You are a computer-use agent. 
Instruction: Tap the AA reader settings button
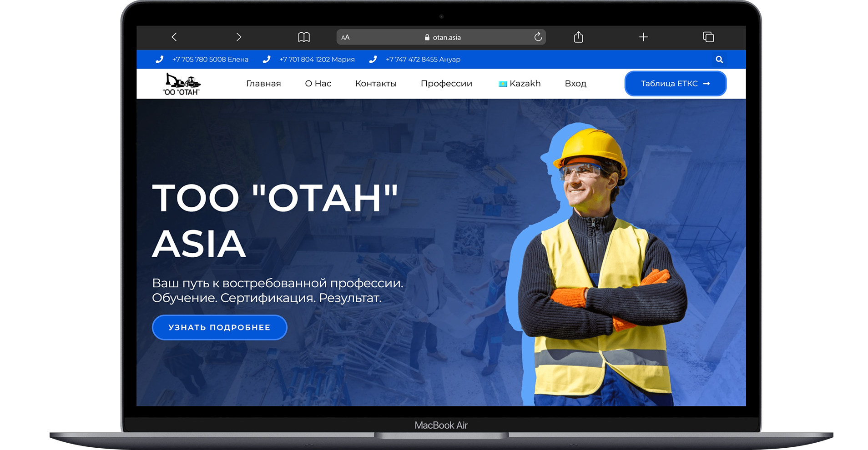click(345, 37)
